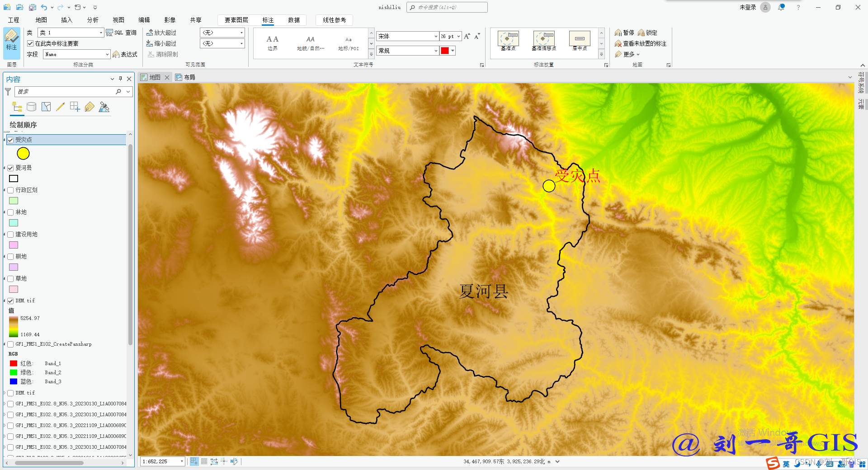Switch to the 布局 view tab

click(x=185, y=77)
